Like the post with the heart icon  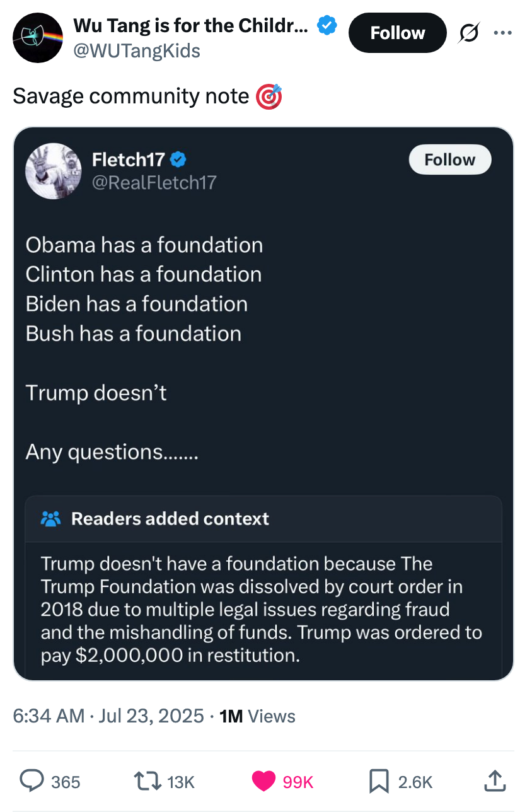pyautogui.click(x=264, y=781)
